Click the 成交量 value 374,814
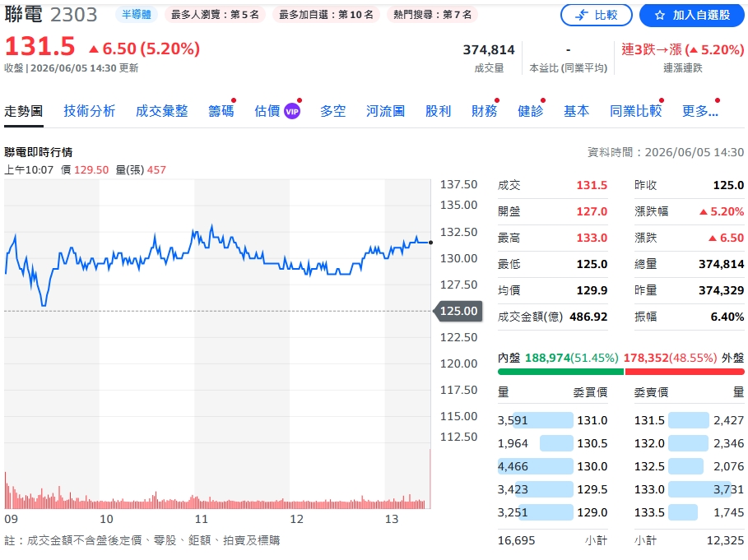The width and height of the screenshot is (748, 560). pos(489,49)
